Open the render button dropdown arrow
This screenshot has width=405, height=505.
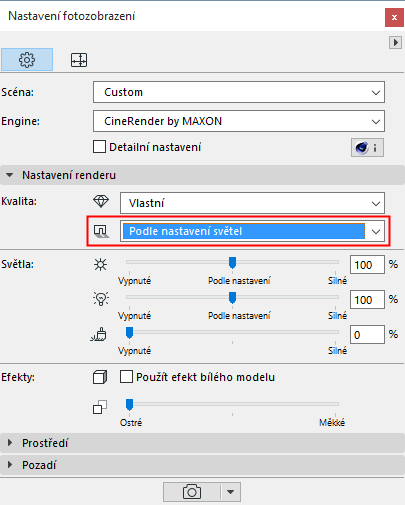tap(230, 492)
